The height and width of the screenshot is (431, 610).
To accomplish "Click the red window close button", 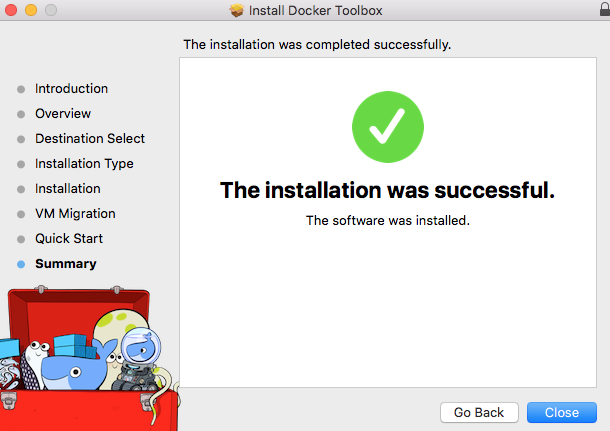I will tap(11, 11).
